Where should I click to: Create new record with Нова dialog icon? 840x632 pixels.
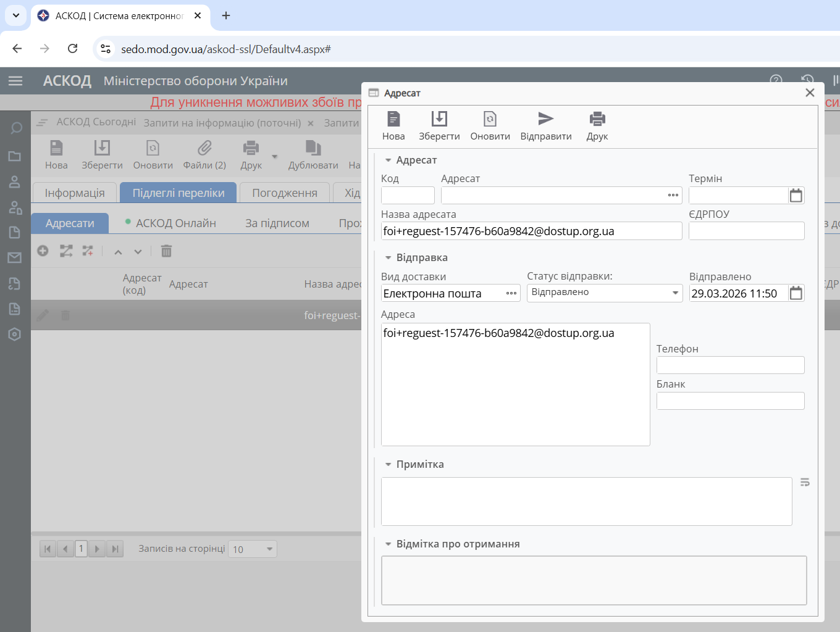pos(393,119)
